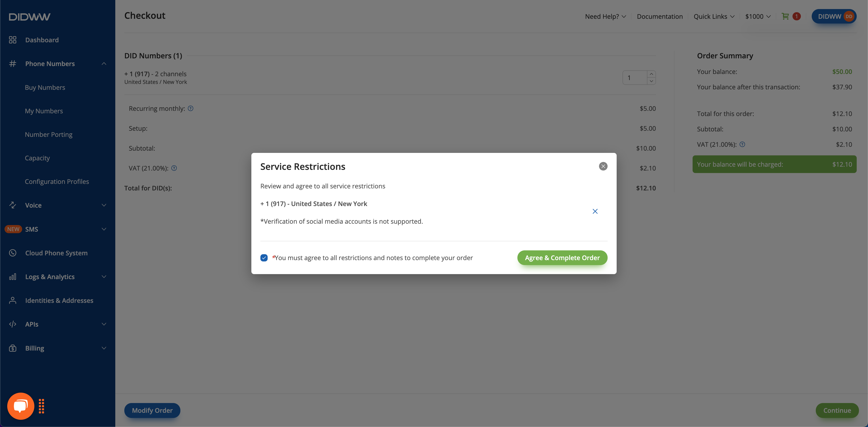
Task: Click Agree & Complete Order button
Action: [x=562, y=258]
